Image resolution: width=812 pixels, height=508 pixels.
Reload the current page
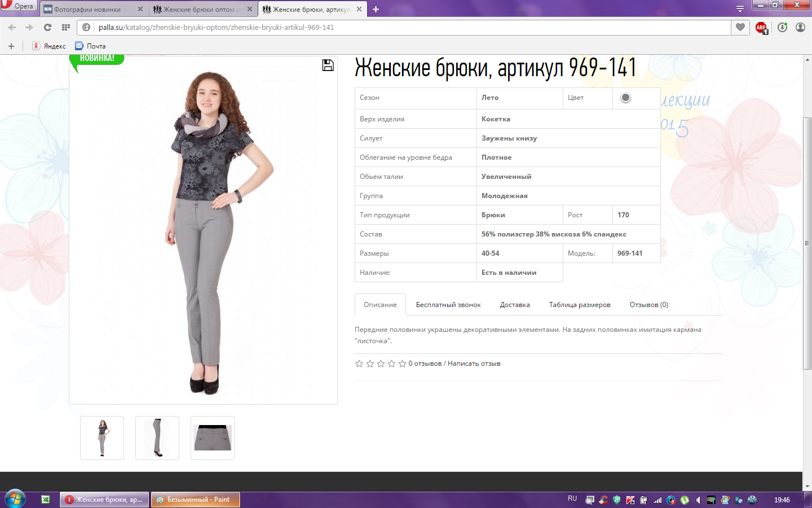coord(47,27)
